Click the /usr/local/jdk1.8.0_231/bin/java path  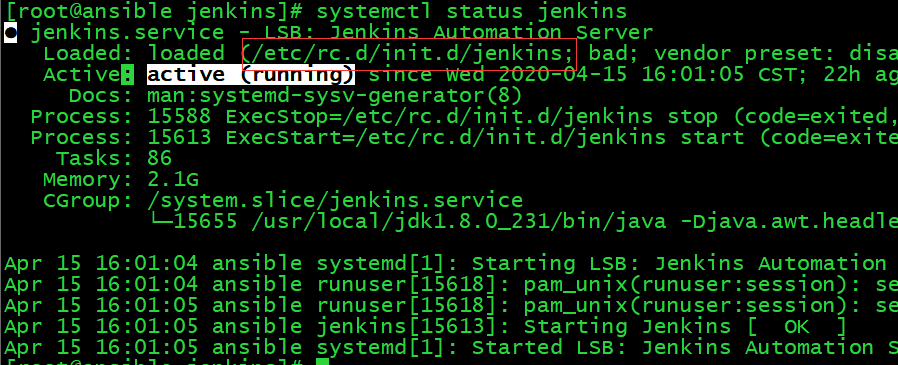(459, 221)
